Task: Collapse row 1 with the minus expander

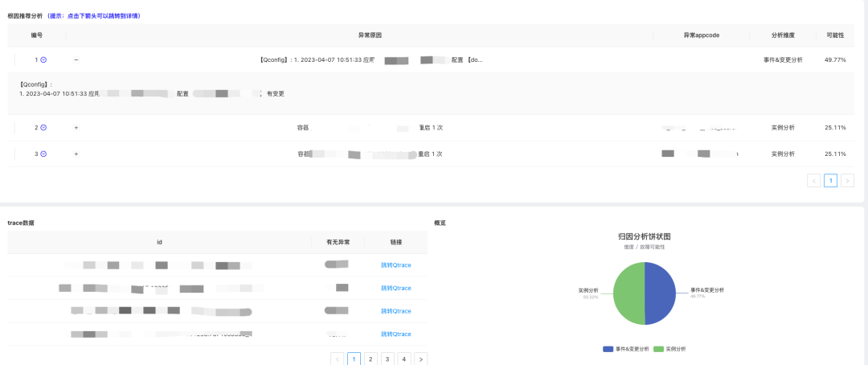Action: click(76, 59)
